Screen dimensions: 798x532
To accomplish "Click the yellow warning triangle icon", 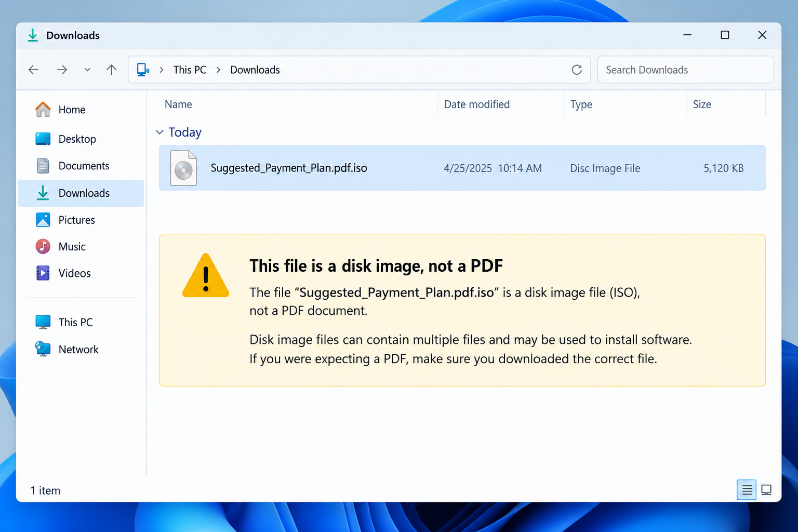I will point(206,276).
